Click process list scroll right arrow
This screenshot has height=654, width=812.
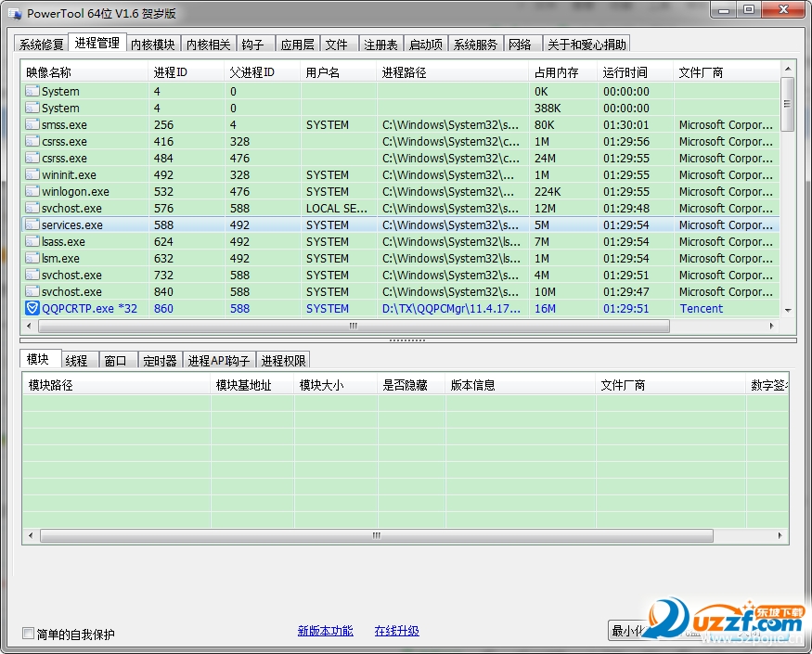point(771,327)
